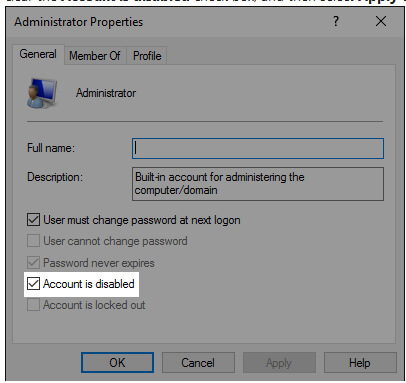
Task: Open the question mark help icon
Action: tap(336, 21)
